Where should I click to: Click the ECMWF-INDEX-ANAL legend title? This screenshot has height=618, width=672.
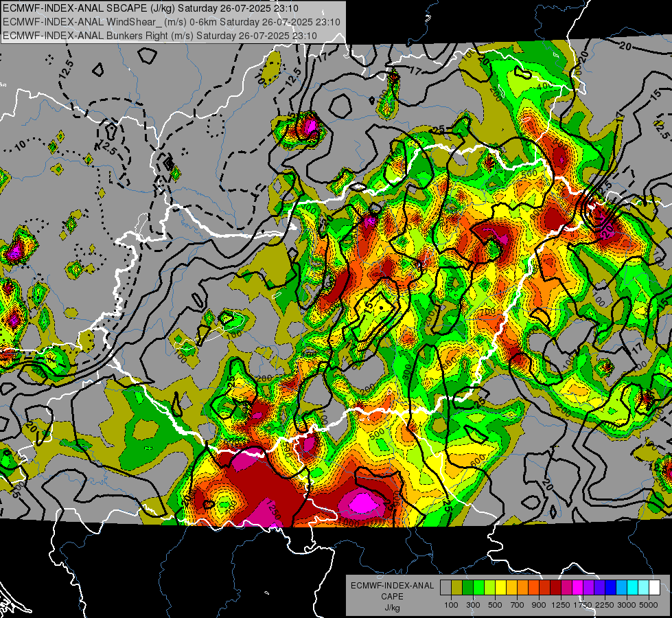click(x=392, y=586)
